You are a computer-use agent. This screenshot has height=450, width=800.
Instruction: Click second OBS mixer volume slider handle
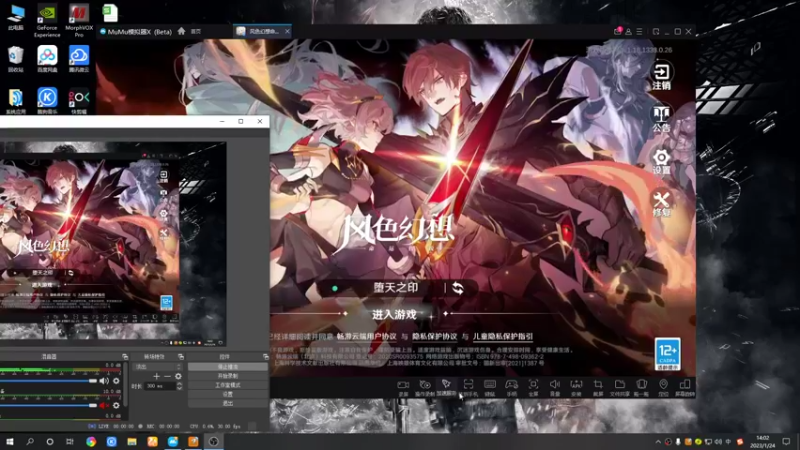93,406
